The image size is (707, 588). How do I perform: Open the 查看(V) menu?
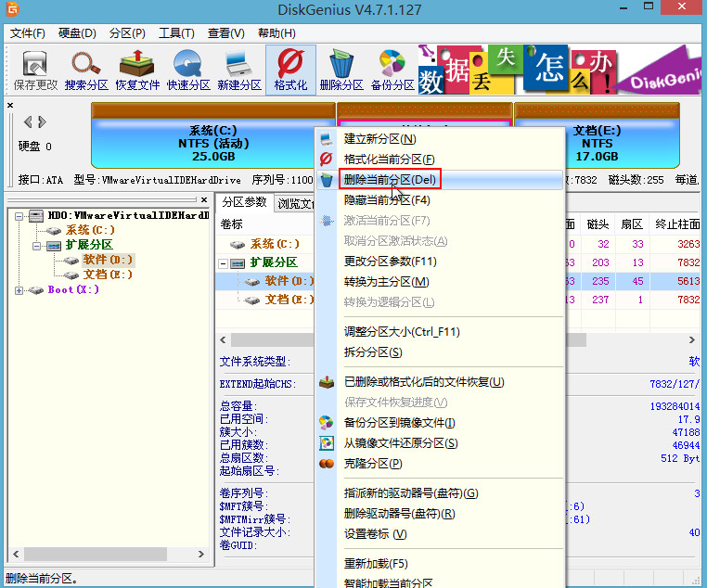click(225, 33)
